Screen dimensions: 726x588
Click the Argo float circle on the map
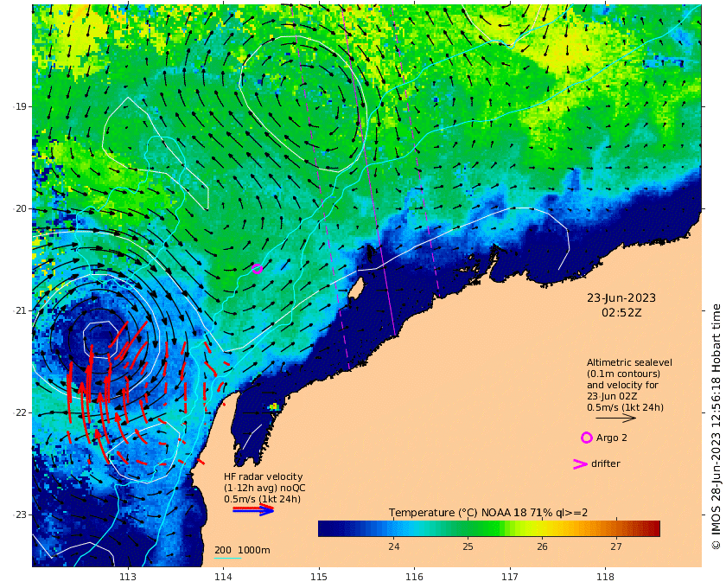[258, 269]
